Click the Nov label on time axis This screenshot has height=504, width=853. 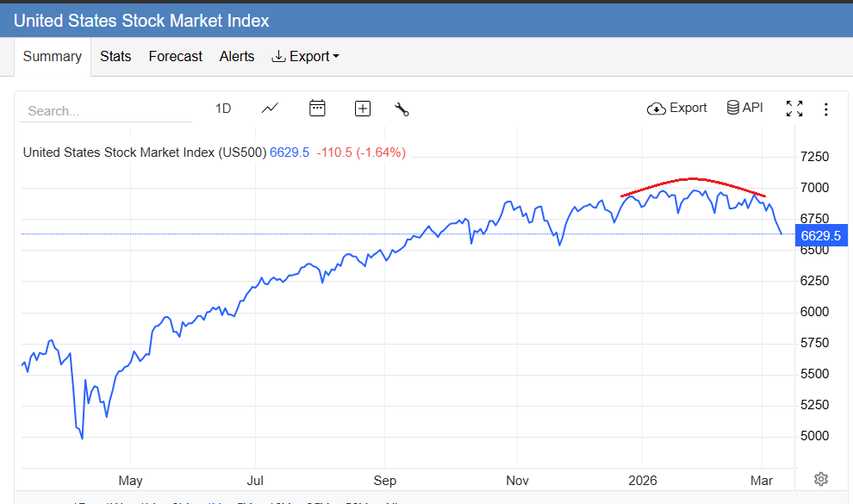517,481
